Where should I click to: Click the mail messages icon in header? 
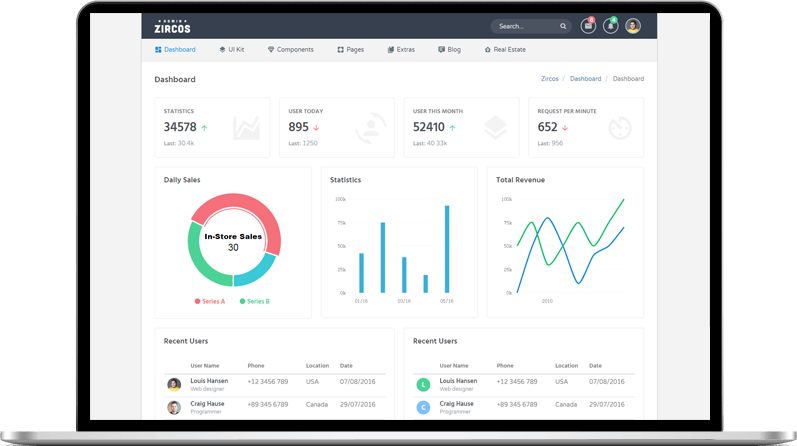[x=588, y=26]
